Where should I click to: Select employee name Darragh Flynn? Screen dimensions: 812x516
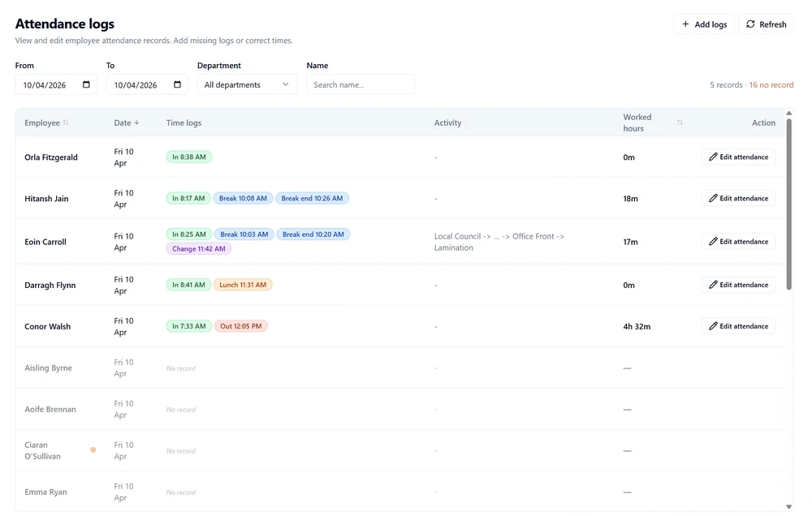pyautogui.click(x=50, y=285)
